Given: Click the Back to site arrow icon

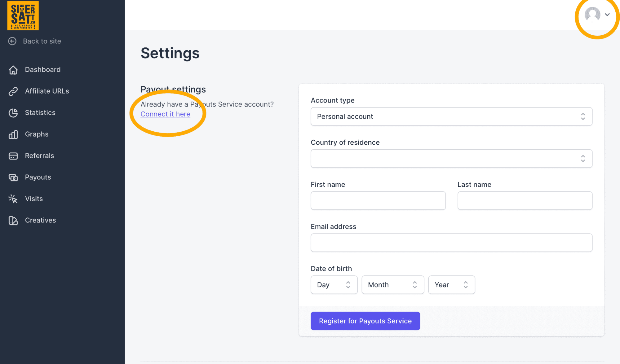Looking at the screenshot, I should (x=12, y=41).
